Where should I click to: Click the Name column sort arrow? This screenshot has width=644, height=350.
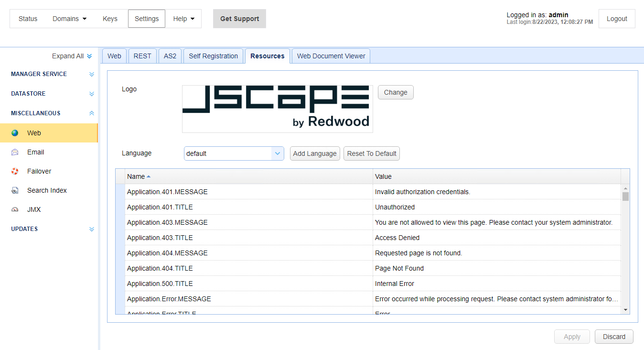pos(149,176)
